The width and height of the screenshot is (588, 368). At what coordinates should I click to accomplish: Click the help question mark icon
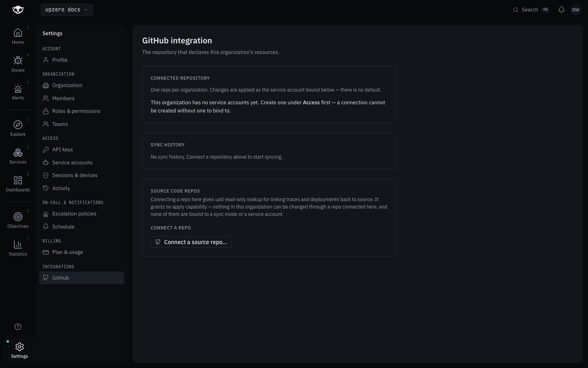click(x=18, y=327)
